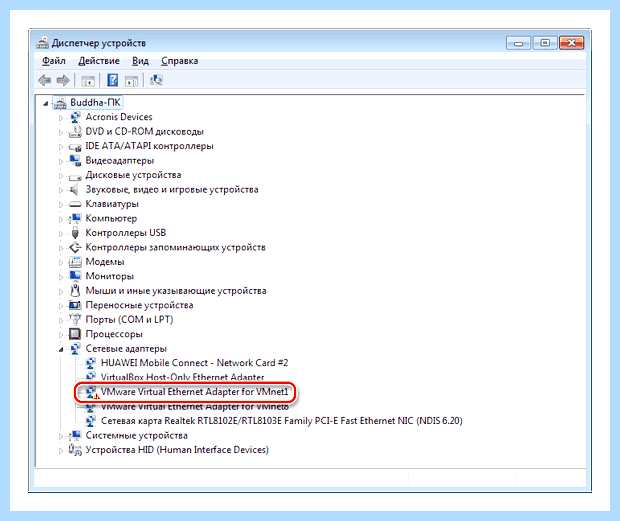Select Звуковые, видео и игровые устройства label
The width and height of the screenshot is (620, 521).
[172, 190]
